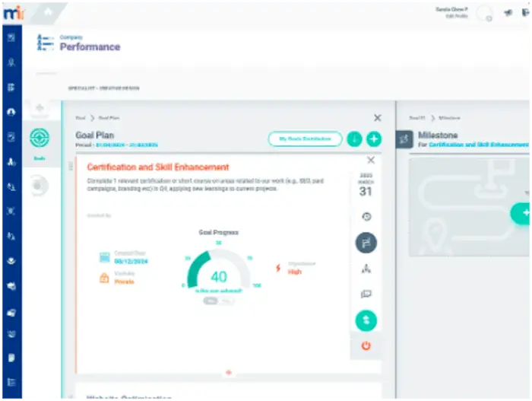Open the goal comments icon

[366, 294]
